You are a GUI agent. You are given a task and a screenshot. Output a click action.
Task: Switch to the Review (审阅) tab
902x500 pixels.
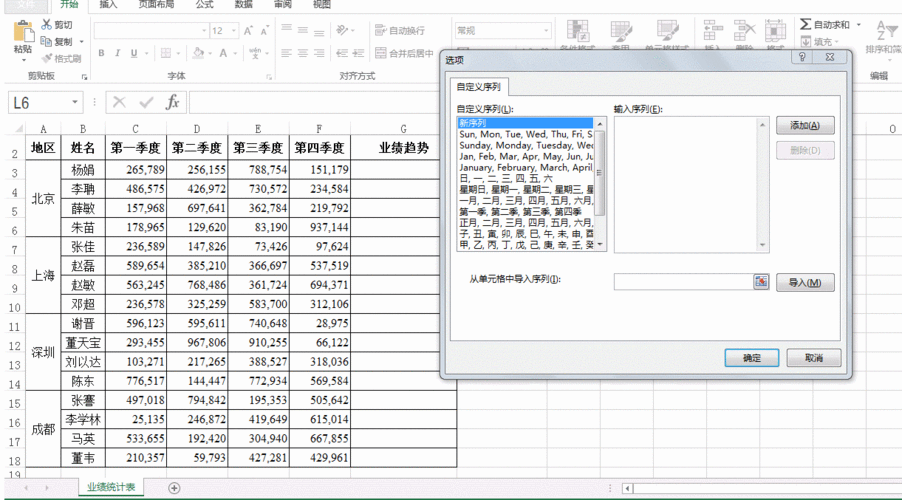coord(282,5)
